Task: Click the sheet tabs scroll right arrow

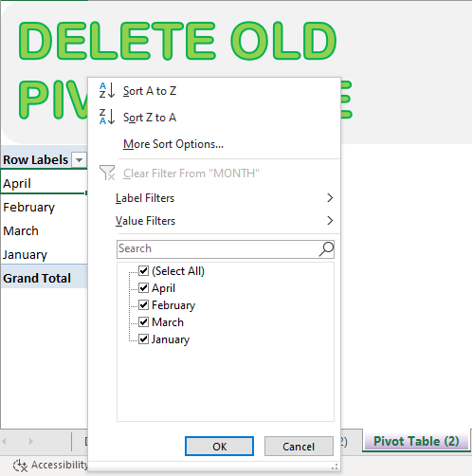Action: 31,441
